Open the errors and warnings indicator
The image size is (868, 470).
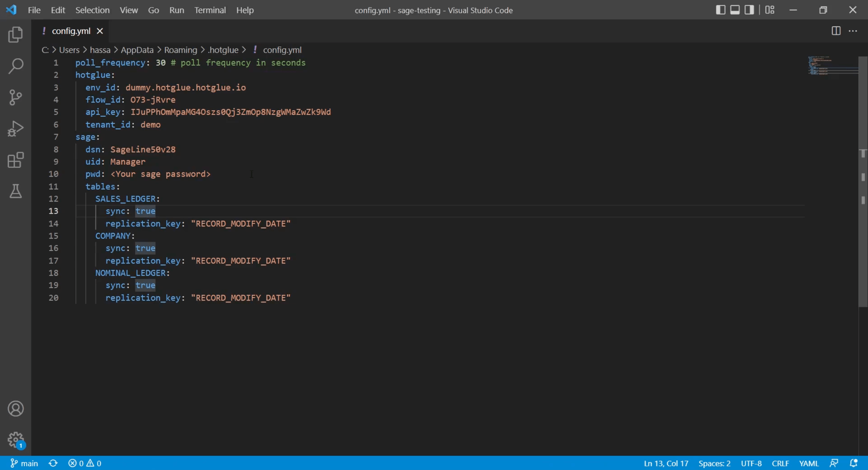[x=85, y=463]
